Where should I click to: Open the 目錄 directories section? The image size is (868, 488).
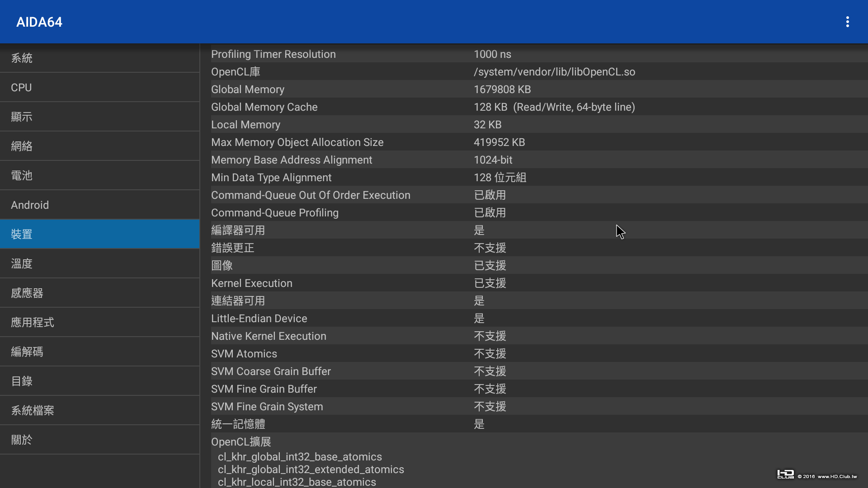pyautogui.click(x=99, y=381)
